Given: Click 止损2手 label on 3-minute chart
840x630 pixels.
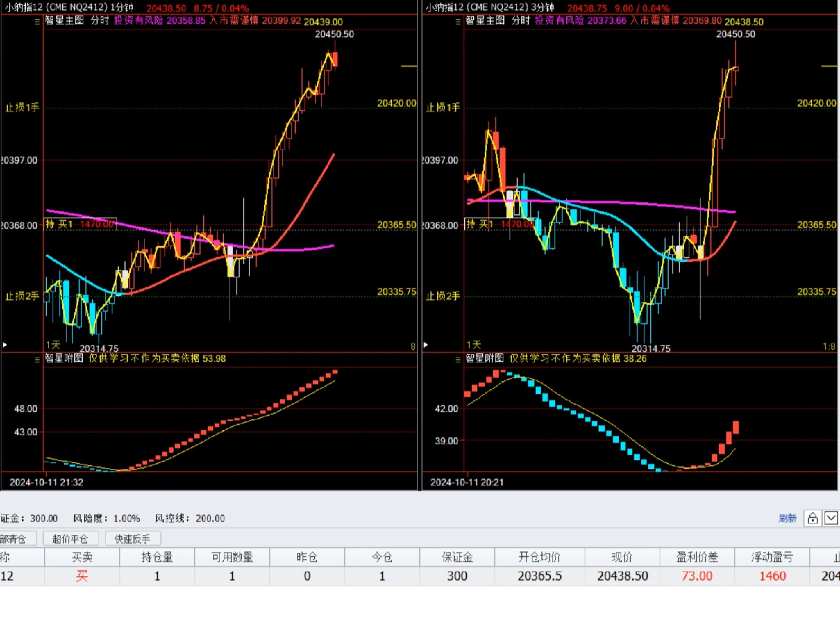Looking at the screenshot, I should (x=443, y=296).
